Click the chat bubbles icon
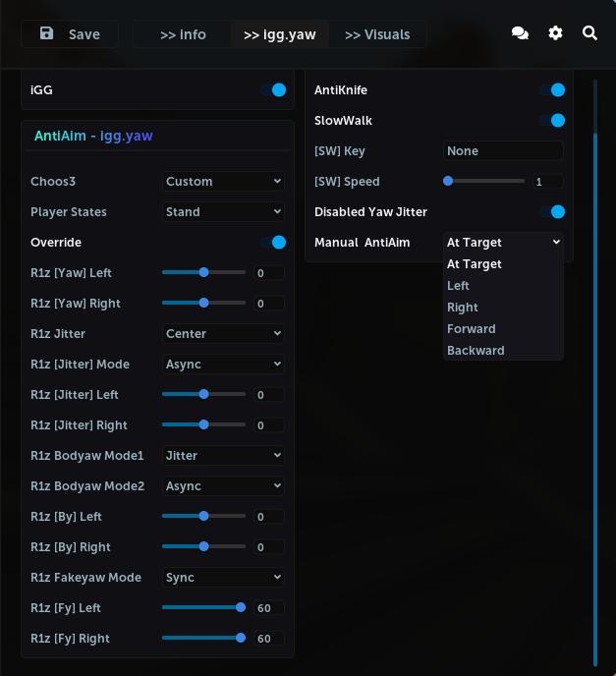 (520, 33)
